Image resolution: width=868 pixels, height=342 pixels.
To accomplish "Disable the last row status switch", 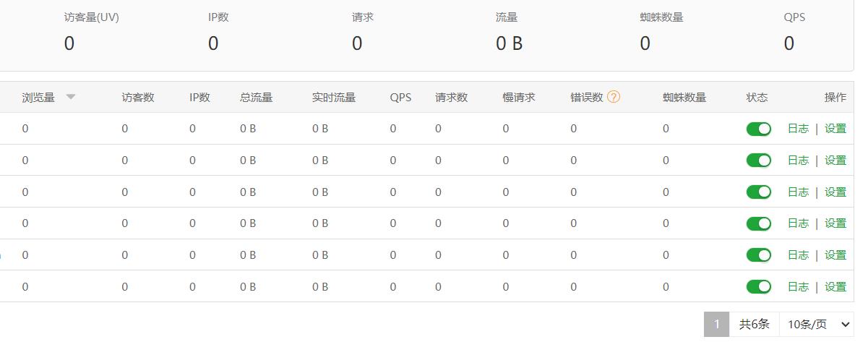I will pyautogui.click(x=759, y=286).
